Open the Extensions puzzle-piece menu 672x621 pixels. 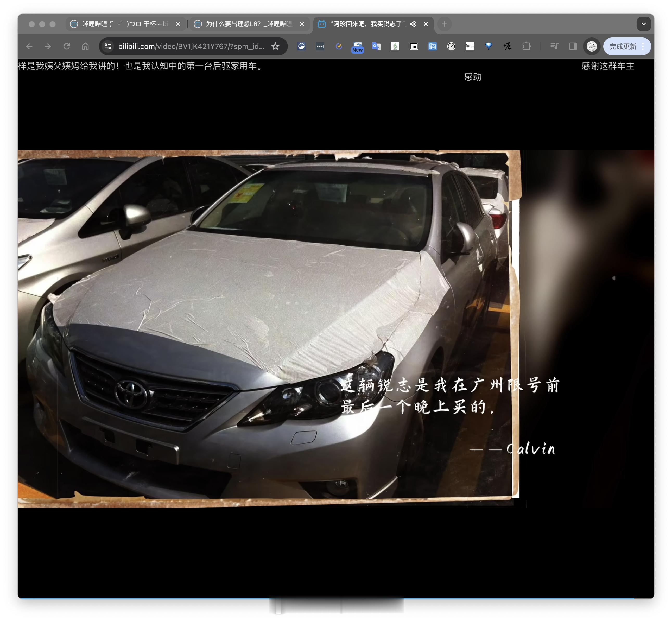coord(526,46)
